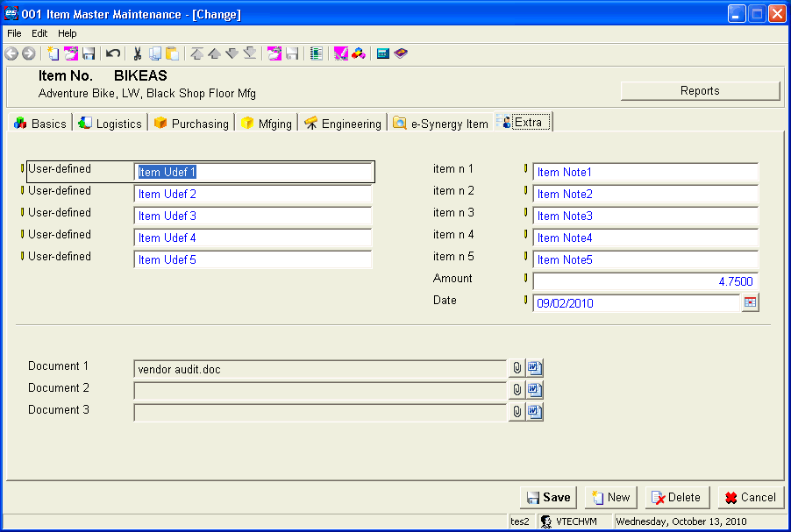The image size is (791, 532).
Task: Click the empty Document 2 field
Action: [320, 391]
